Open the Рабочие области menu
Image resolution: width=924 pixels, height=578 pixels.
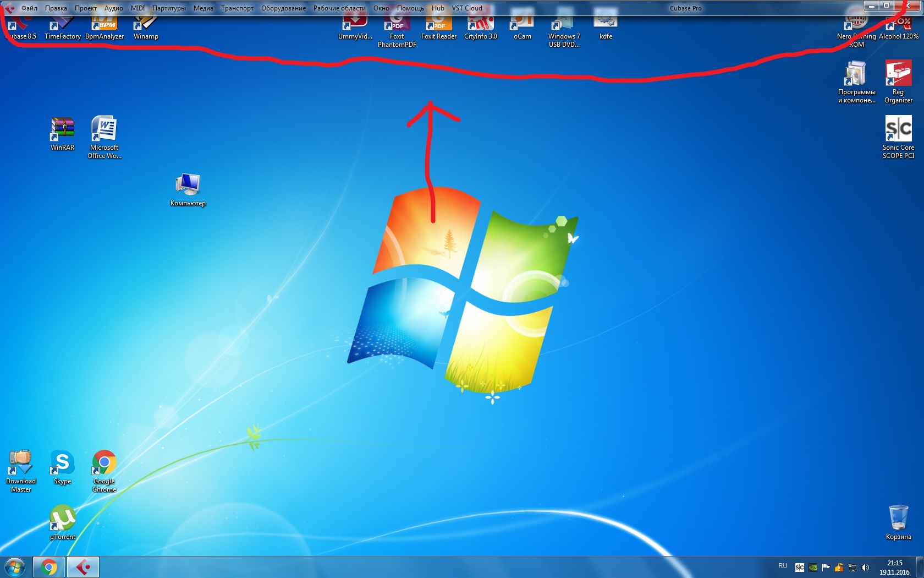point(339,8)
